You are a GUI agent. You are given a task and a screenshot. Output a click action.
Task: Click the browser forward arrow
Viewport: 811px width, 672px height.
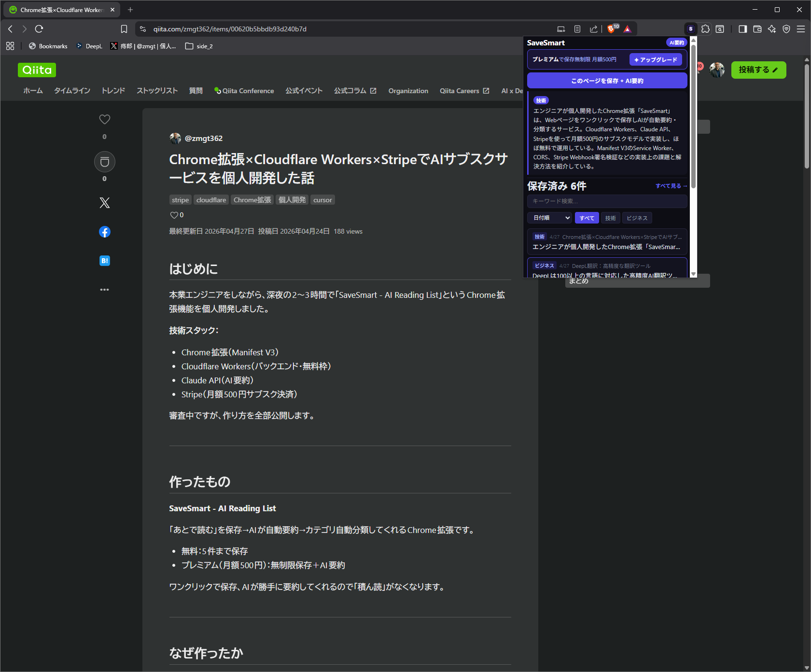click(x=25, y=29)
